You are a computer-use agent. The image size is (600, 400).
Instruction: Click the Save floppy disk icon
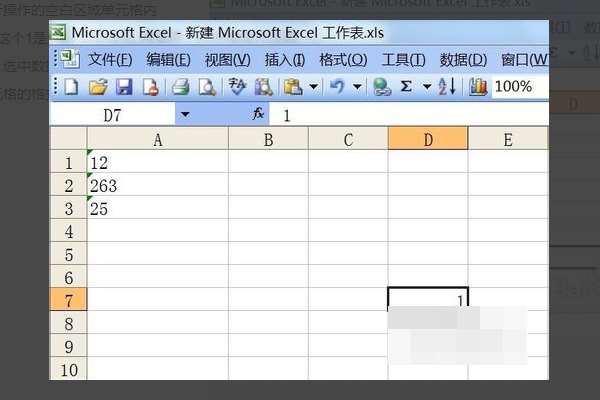tap(124, 87)
